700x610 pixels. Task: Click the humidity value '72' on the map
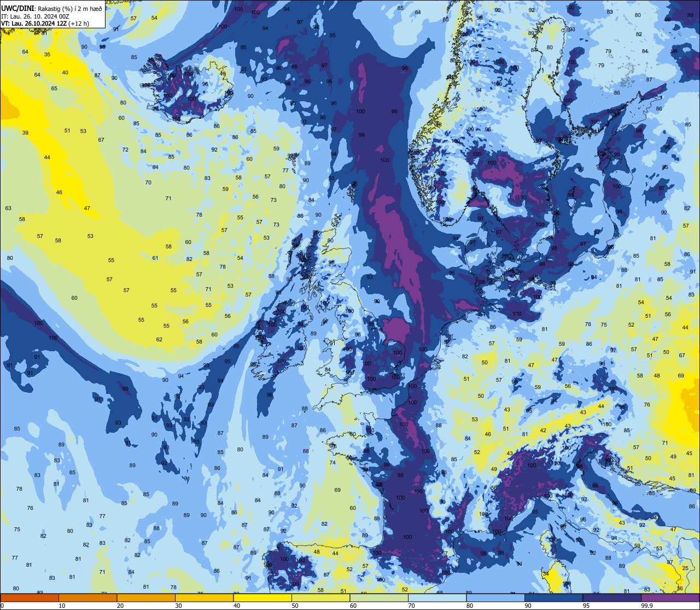click(125, 149)
